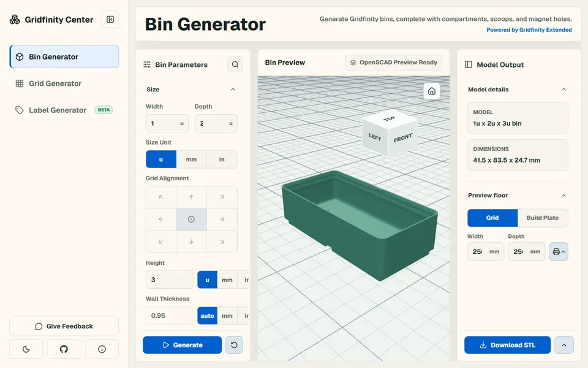This screenshot has height=368, width=588.
Task: Switch preview floor to Build Plate
Action: (543, 218)
